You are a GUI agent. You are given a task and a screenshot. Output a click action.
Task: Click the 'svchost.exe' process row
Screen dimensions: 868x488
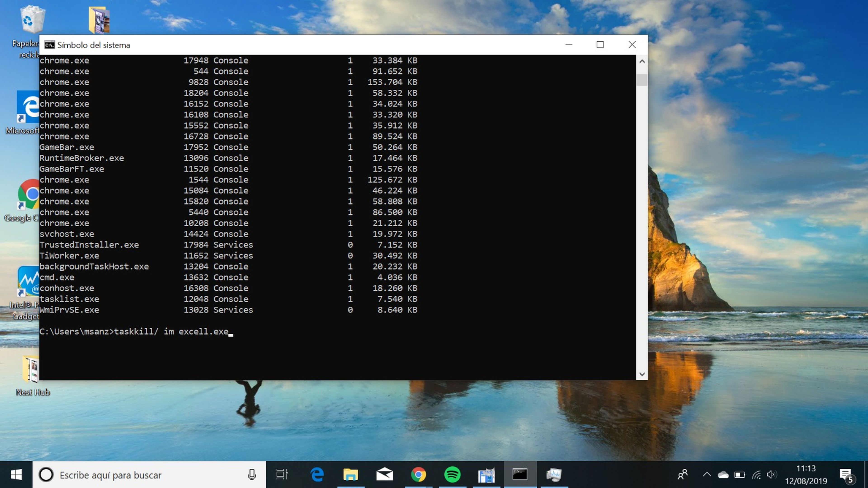[229, 234]
